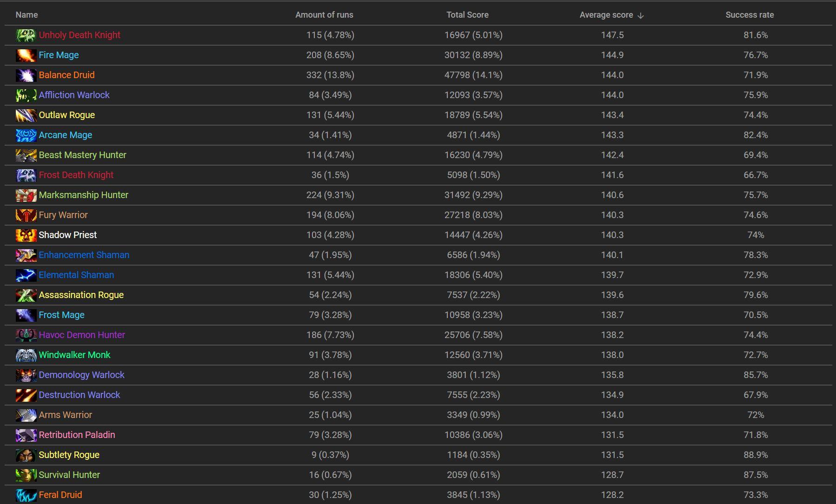
Task: Select the Frost Death Knight row name
Action: pyautogui.click(x=76, y=175)
